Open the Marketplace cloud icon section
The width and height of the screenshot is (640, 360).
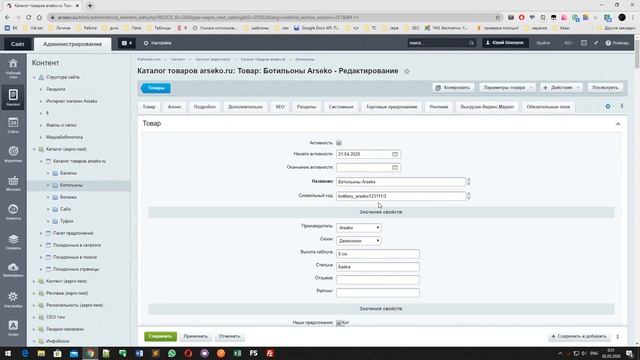(x=13, y=270)
